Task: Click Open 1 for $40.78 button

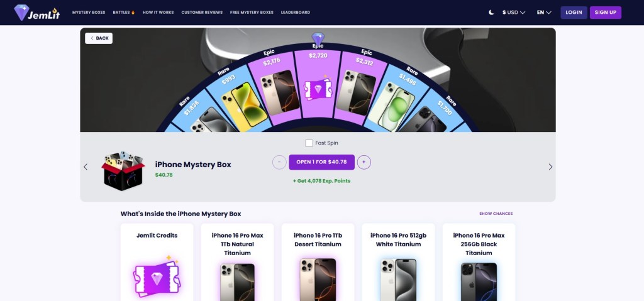Action: click(321, 162)
